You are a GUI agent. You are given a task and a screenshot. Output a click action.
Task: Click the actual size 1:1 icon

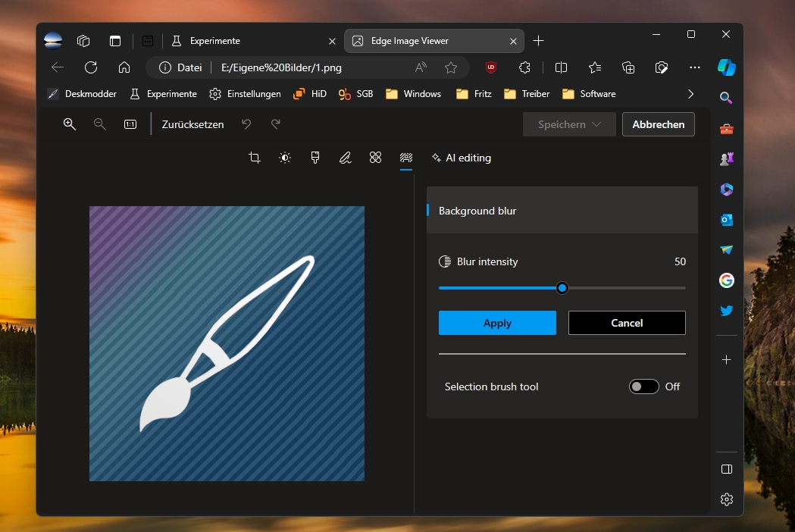point(130,124)
